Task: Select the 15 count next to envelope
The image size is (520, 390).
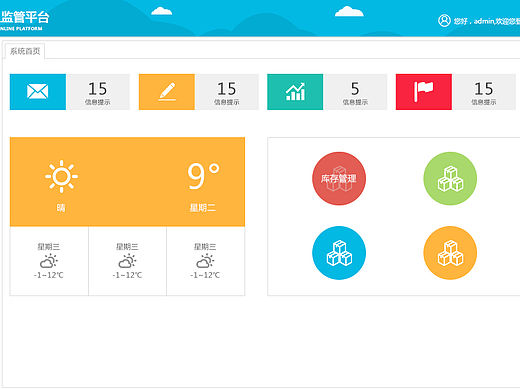Action: click(98, 89)
